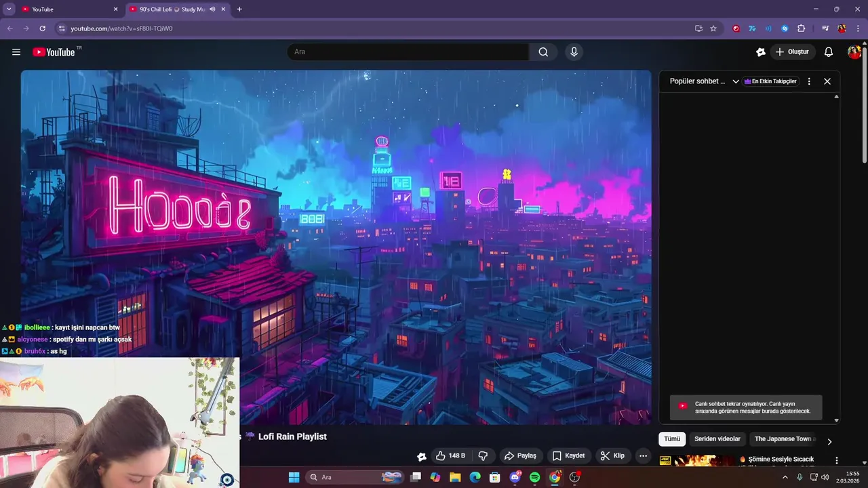Click the En Etkin Takipçiler chip
This screenshot has height=488, width=868.
pyautogui.click(x=770, y=81)
